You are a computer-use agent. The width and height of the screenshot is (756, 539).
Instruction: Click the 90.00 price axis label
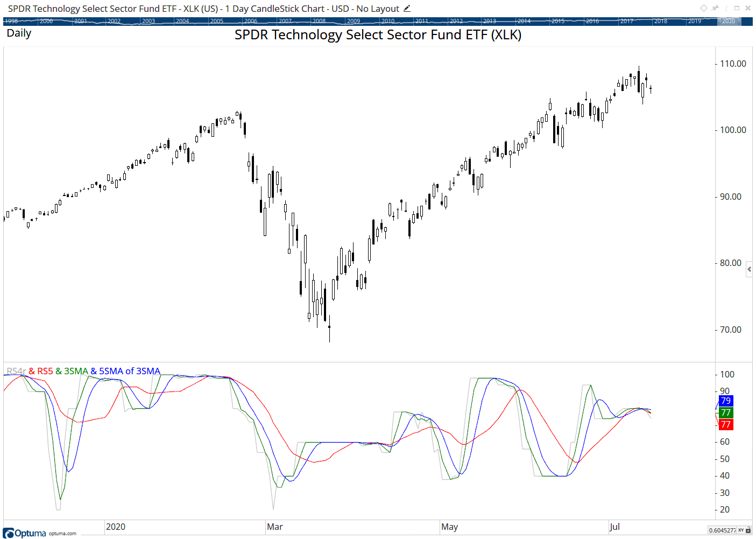click(x=731, y=197)
